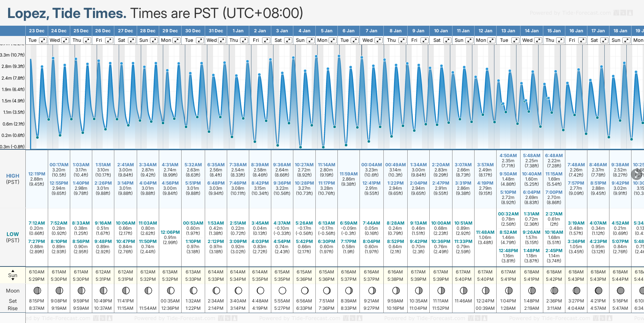This screenshot has height=323, width=644.
Task: Click the highest tide peak point on 6 Jan
Action: (339, 56)
